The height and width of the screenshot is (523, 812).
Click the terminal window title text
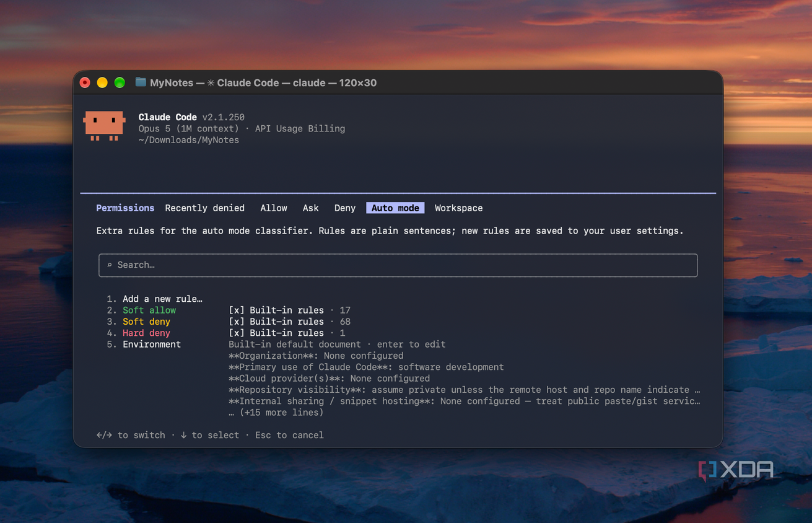pos(263,82)
